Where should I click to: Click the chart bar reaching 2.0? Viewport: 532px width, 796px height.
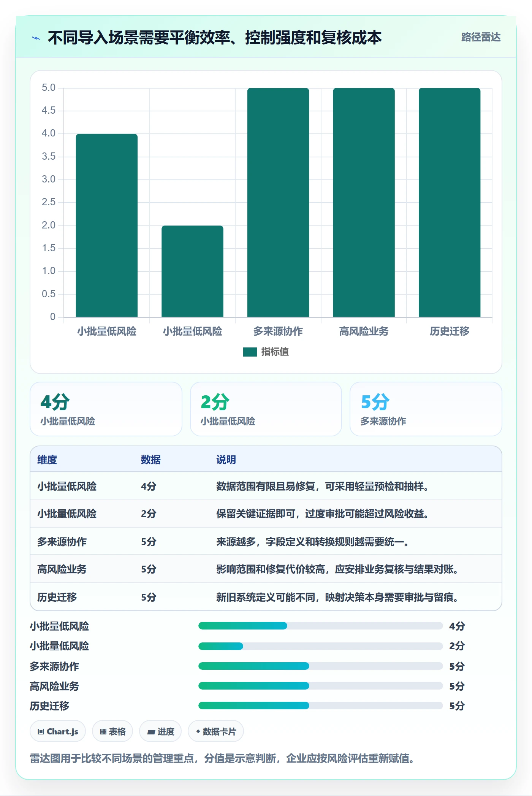coord(192,271)
